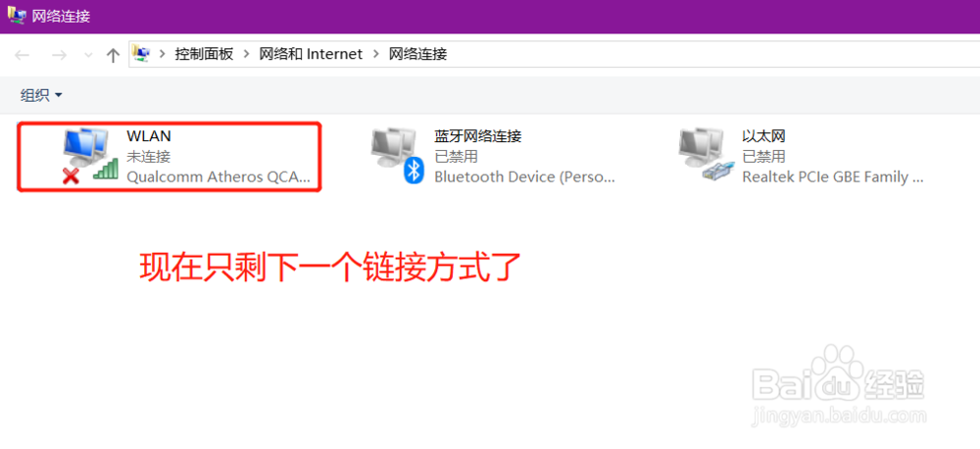Select the Bluetooth network connection icon

pyautogui.click(x=398, y=156)
